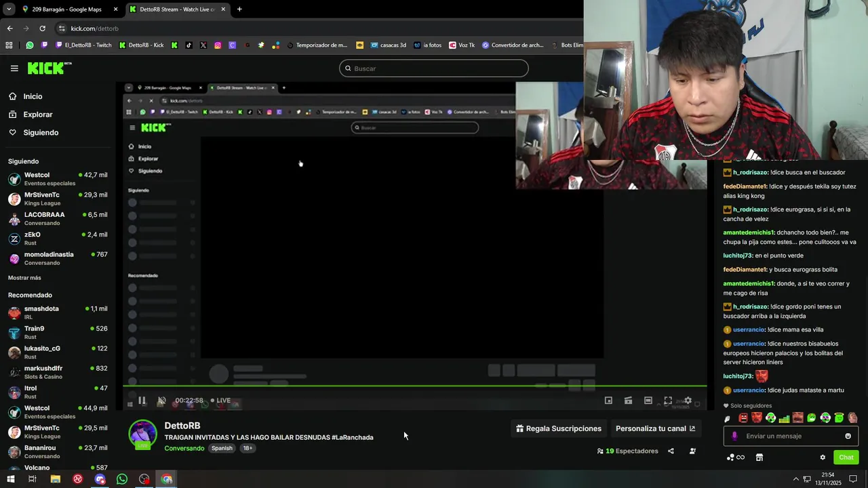Open File Explorer from taskbar
Viewport: 868px width, 488px height.
tap(55, 479)
